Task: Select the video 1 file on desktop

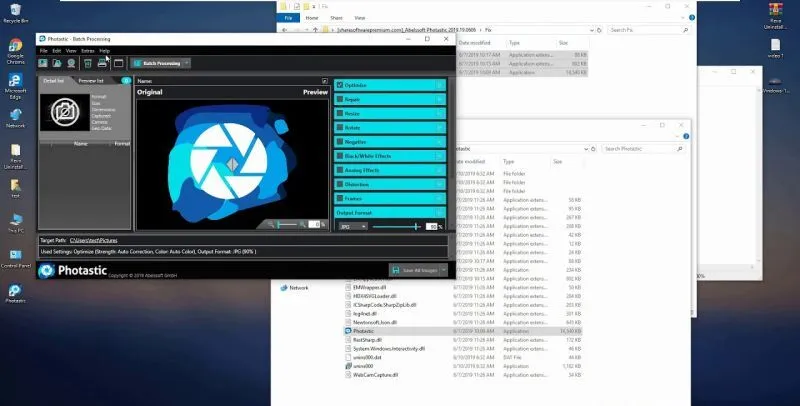Action: point(775,48)
